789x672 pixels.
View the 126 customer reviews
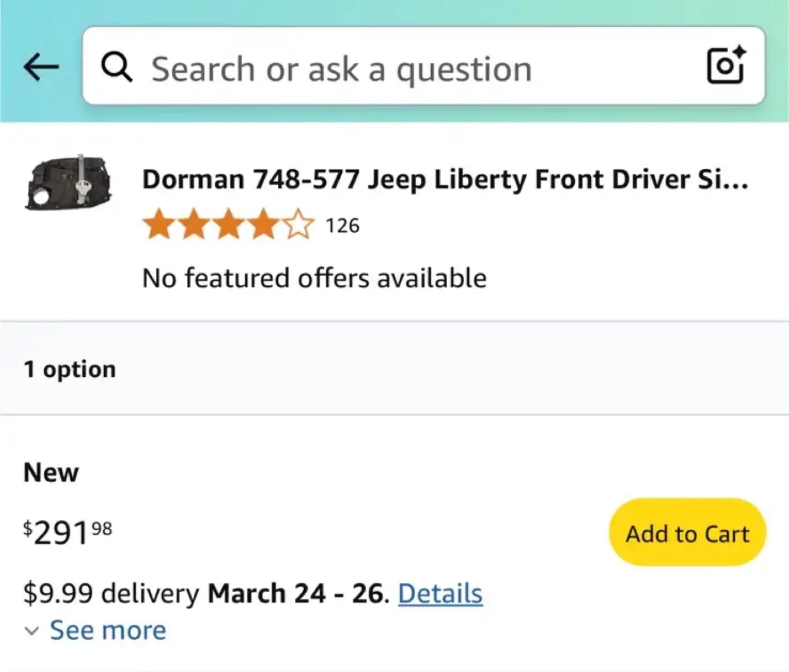tap(342, 225)
